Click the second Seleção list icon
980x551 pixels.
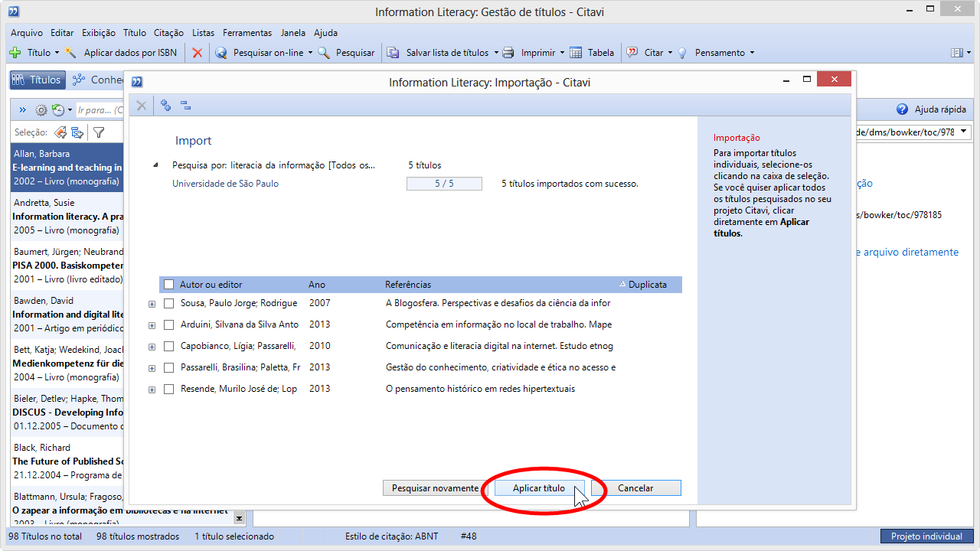coord(77,132)
